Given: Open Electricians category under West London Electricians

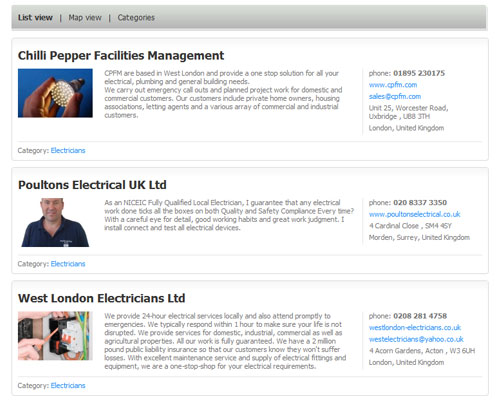Looking at the screenshot, I should tap(68, 385).
